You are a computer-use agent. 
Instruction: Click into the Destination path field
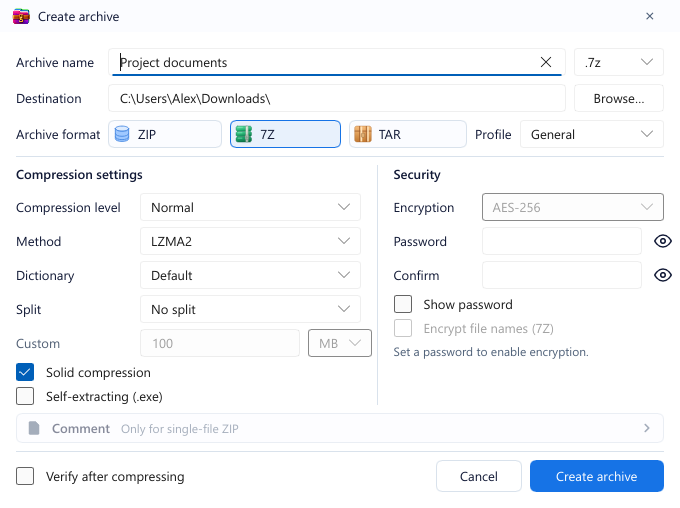(x=337, y=98)
